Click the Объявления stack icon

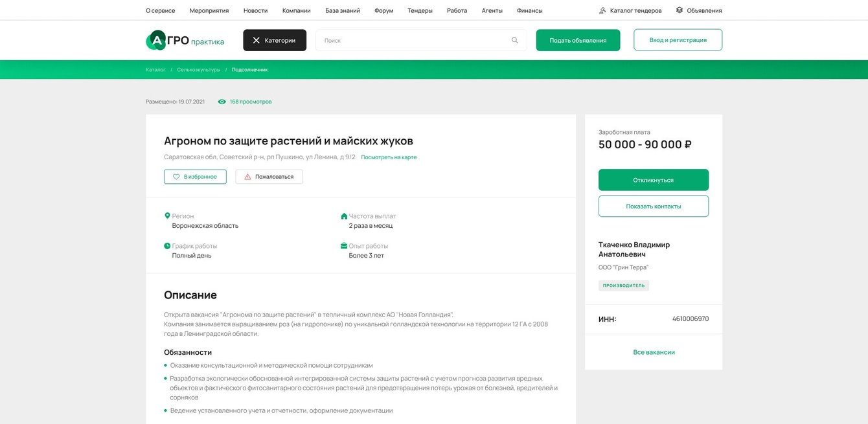pyautogui.click(x=680, y=10)
